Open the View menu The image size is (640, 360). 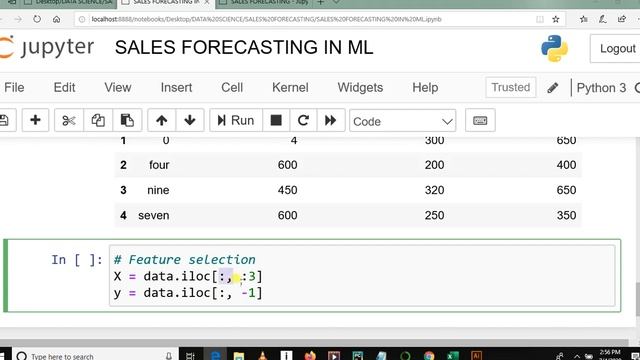pos(118,87)
